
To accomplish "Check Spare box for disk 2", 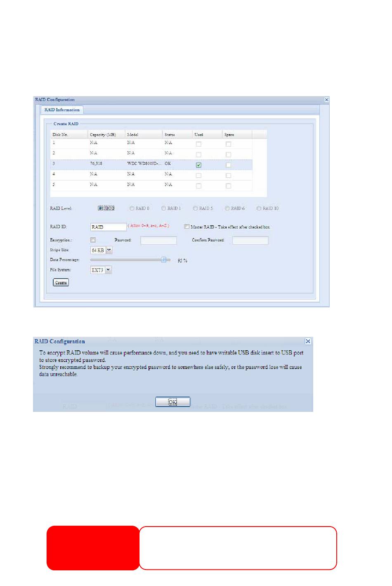I will click(228, 154).
